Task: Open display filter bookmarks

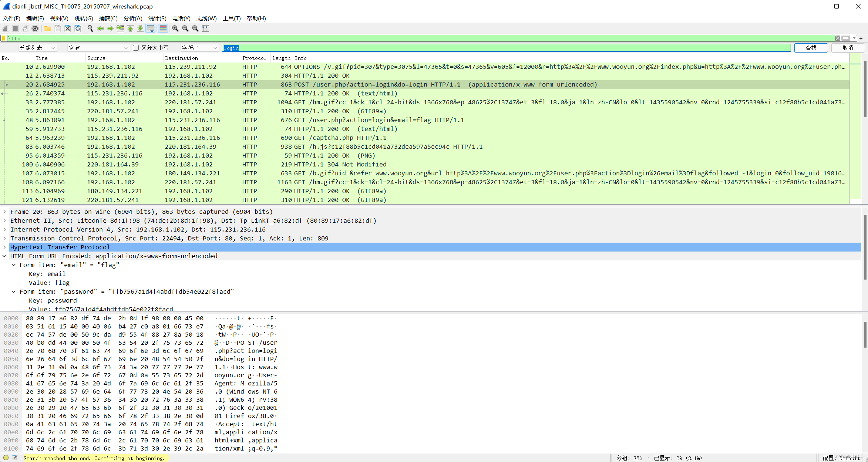Action: tap(4, 38)
